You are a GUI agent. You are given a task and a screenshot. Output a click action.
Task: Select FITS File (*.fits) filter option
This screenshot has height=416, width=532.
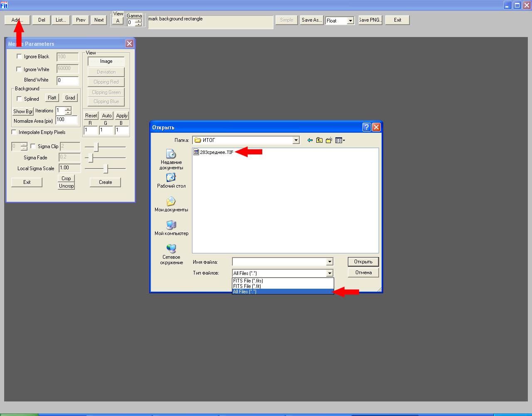click(283, 281)
